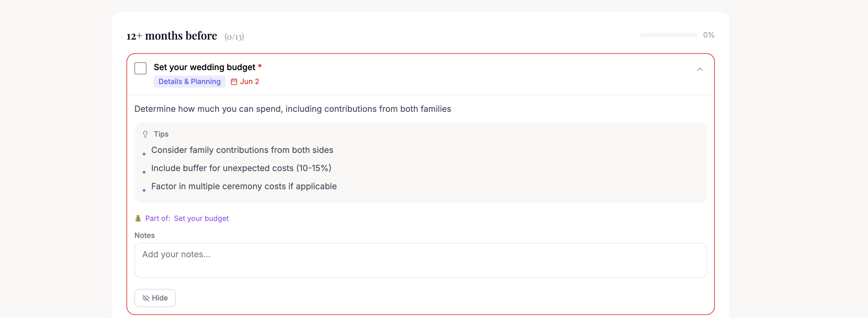
Task: Select the red asterisk beside the task title
Action: (259, 67)
